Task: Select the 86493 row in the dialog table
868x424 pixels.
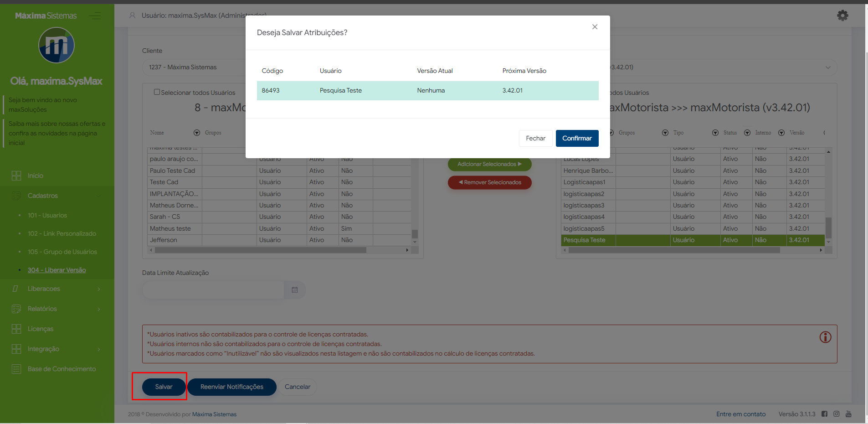Action: click(427, 90)
